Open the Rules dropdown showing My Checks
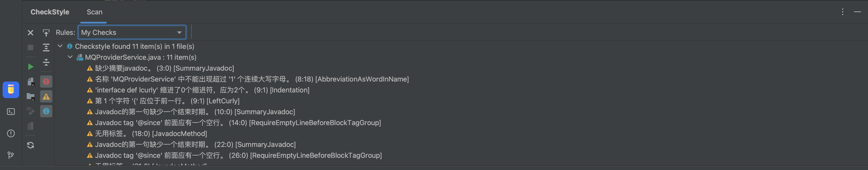868x170 pixels. 132,33
